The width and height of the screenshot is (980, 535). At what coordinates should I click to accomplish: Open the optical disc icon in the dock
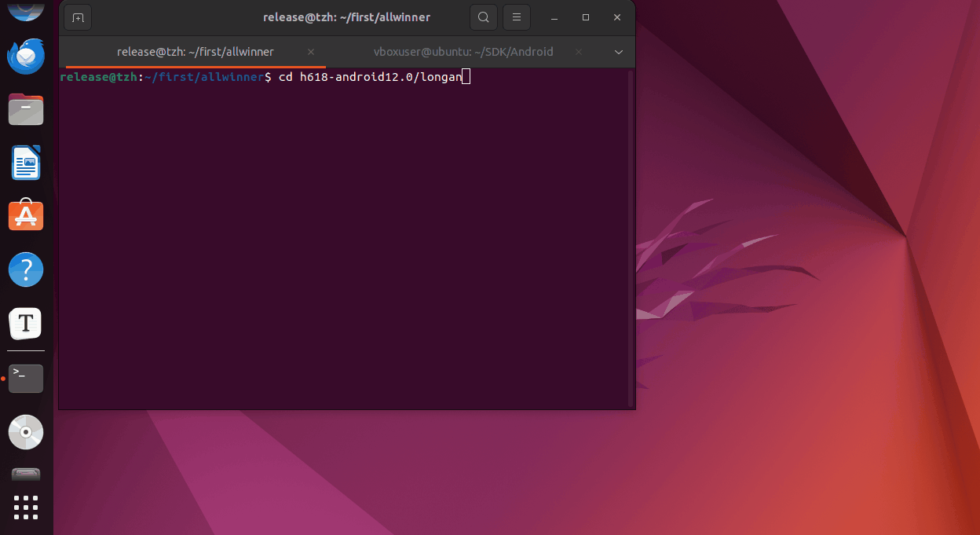click(x=26, y=431)
